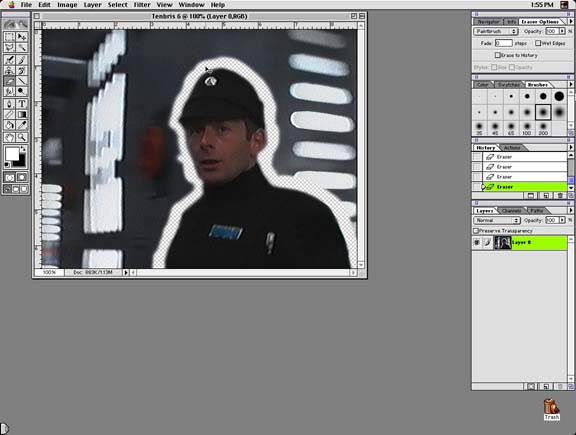The image size is (576, 435).
Task: Select the Dodge tool
Action: click(x=22, y=91)
